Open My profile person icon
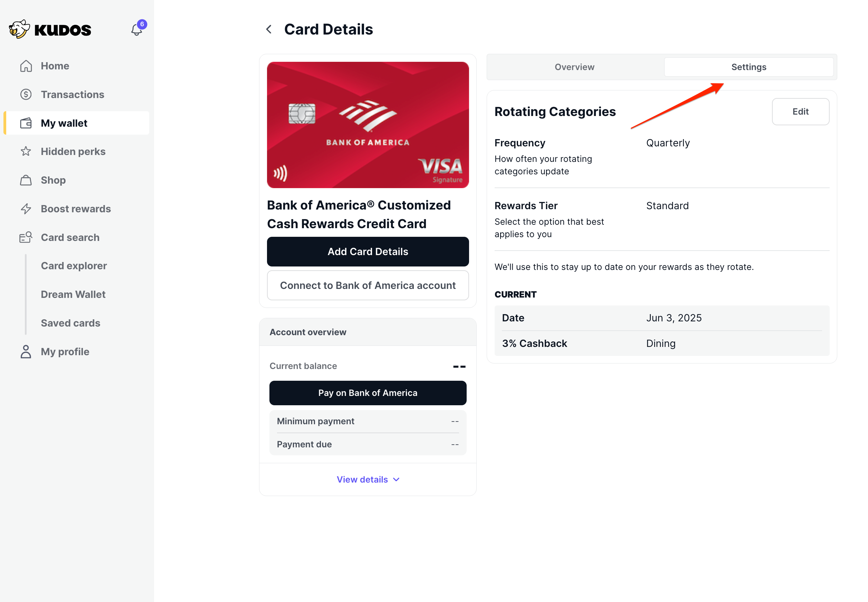868x602 pixels. 26,351
